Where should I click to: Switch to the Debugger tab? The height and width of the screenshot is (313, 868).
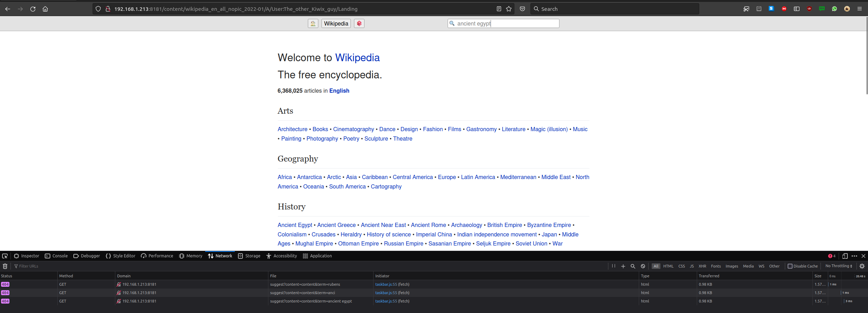[x=87, y=256]
